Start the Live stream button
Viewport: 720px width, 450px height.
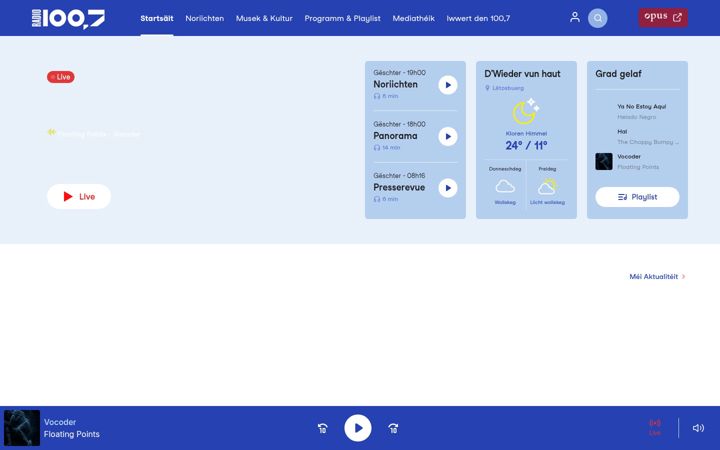pyautogui.click(x=79, y=197)
